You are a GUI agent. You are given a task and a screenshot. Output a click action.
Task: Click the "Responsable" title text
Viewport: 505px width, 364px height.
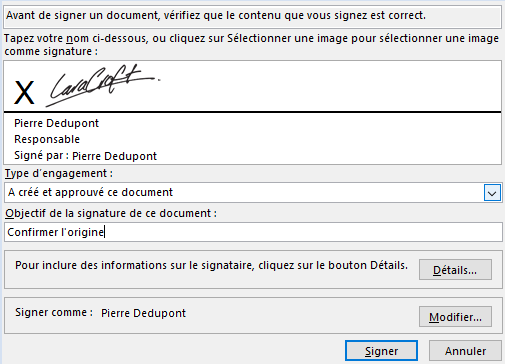(x=47, y=139)
